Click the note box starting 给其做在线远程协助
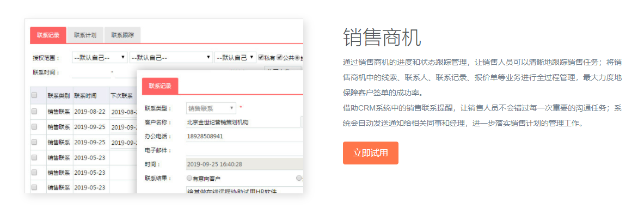644x214 pixels. pos(244,190)
